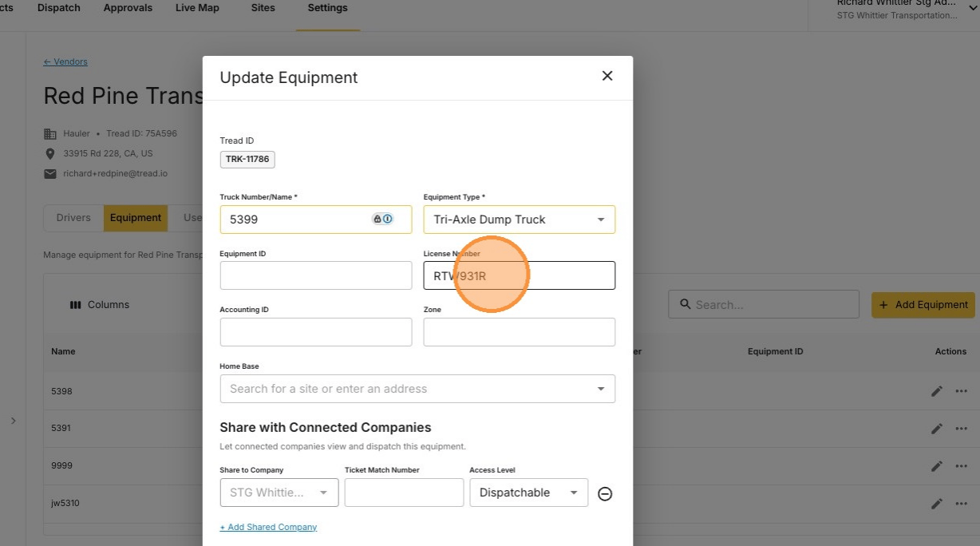Click the Columns grid icon

coord(76,305)
